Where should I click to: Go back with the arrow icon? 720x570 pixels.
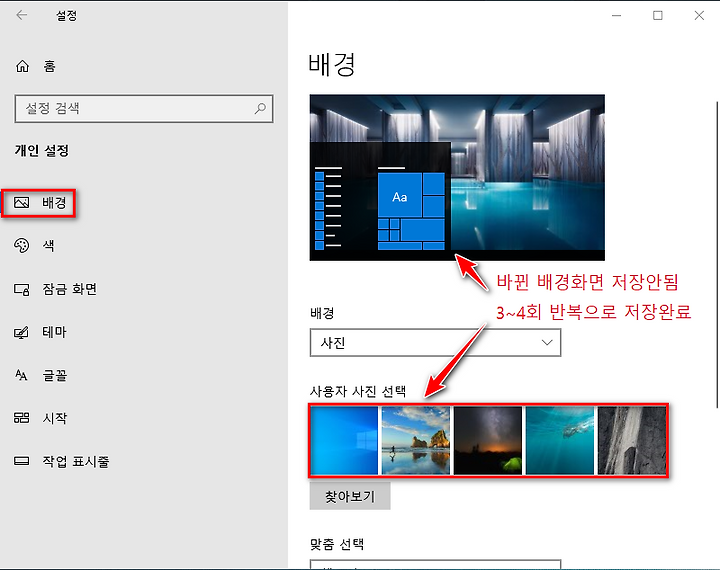click(22, 15)
